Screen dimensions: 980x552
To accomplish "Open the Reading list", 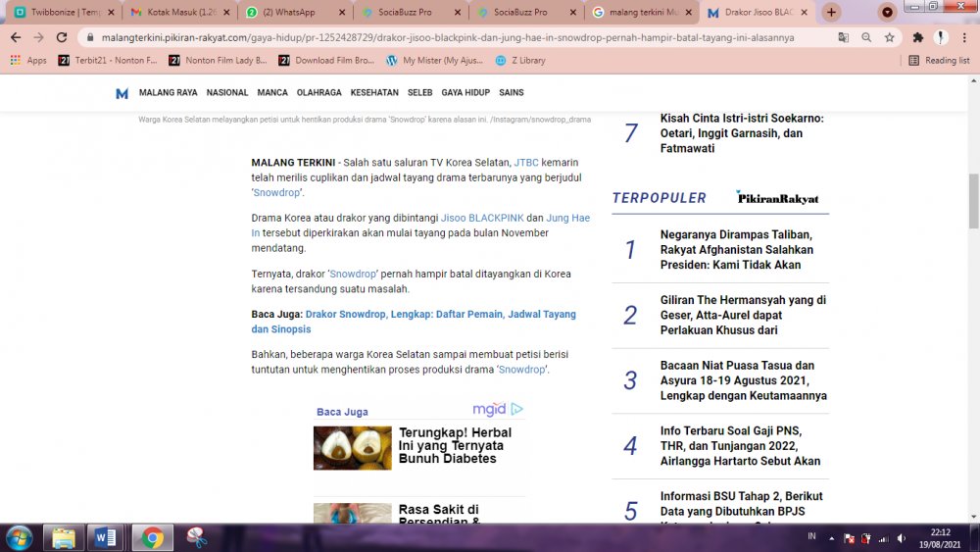I will coord(940,60).
